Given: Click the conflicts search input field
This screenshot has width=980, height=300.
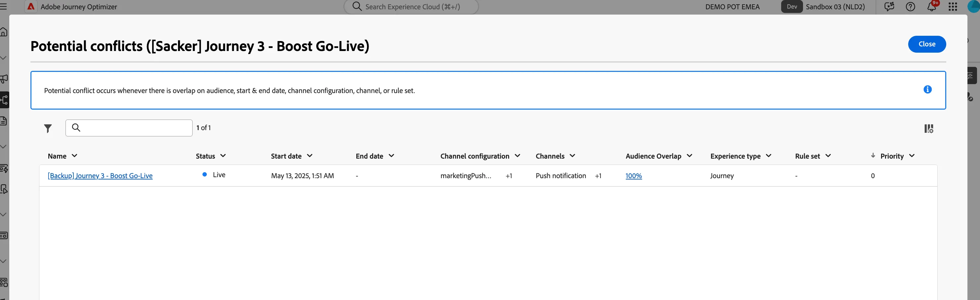Looking at the screenshot, I should 129,128.
